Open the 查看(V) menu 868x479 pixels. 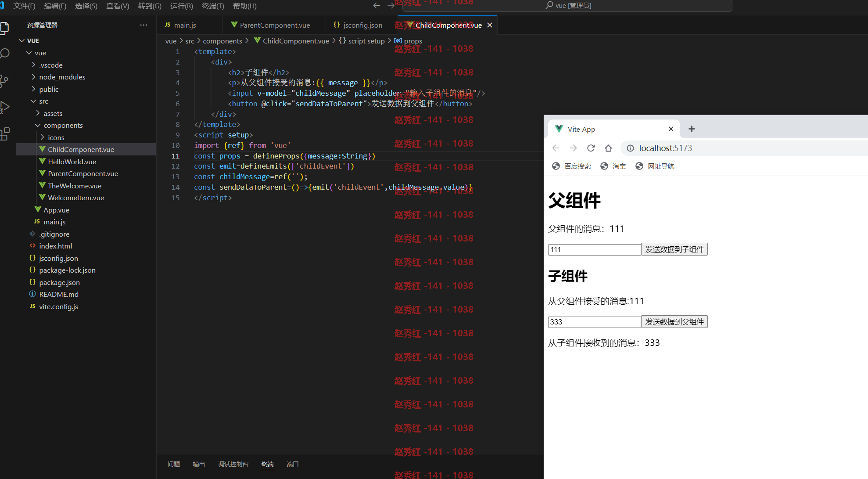point(118,6)
